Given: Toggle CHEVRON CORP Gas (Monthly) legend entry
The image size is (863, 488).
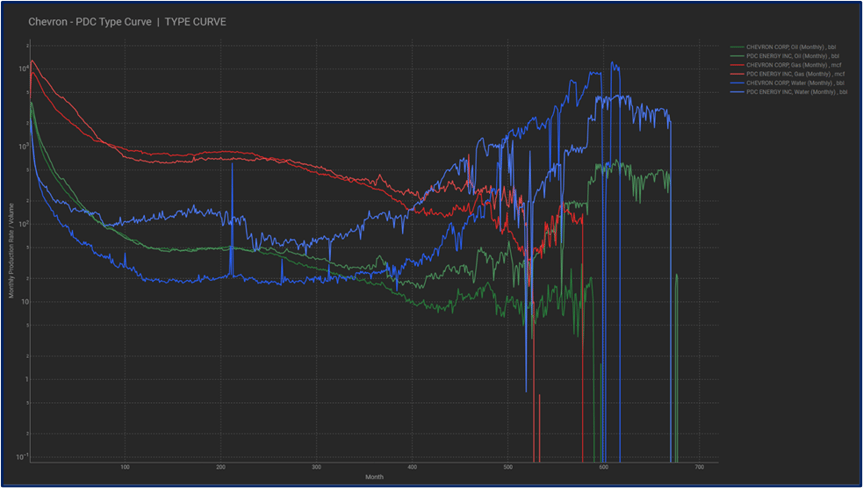Looking at the screenshot, I should (x=786, y=65).
